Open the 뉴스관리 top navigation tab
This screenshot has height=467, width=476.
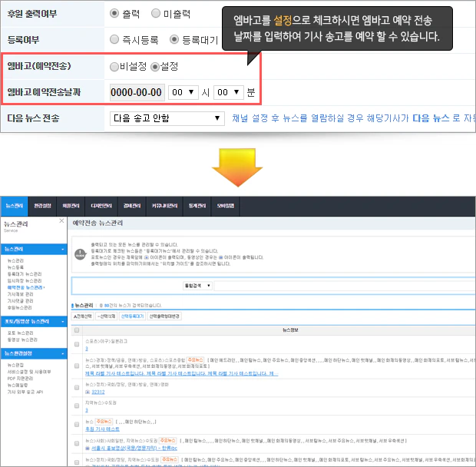15,206
